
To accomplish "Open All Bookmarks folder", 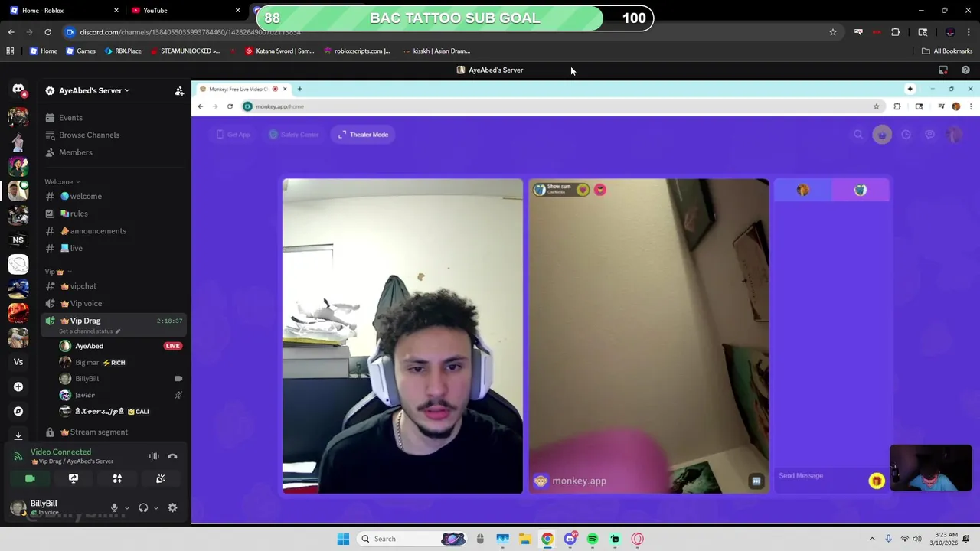I will (x=947, y=51).
